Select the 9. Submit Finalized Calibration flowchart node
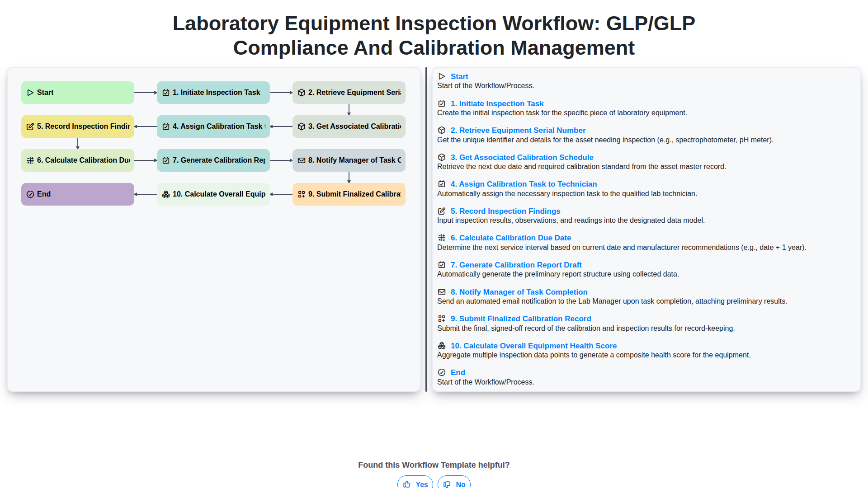Image resolution: width=868 pixels, height=488 pixels. (349, 194)
